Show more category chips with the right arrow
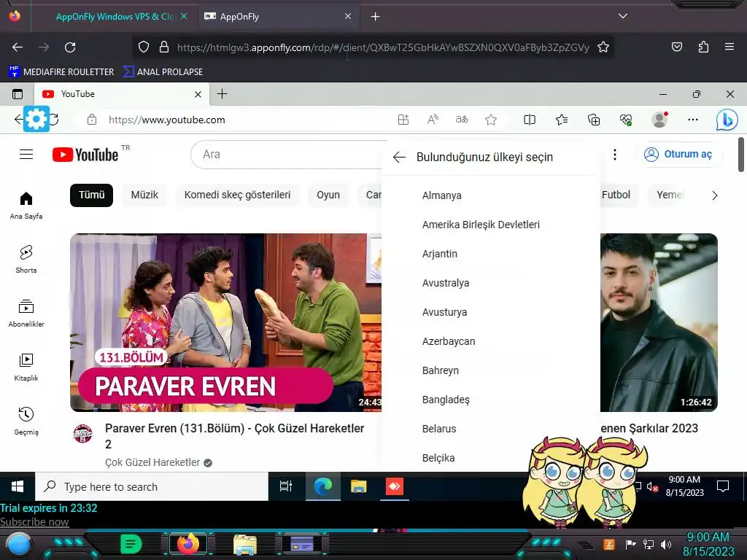The image size is (747, 560). [714, 195]
